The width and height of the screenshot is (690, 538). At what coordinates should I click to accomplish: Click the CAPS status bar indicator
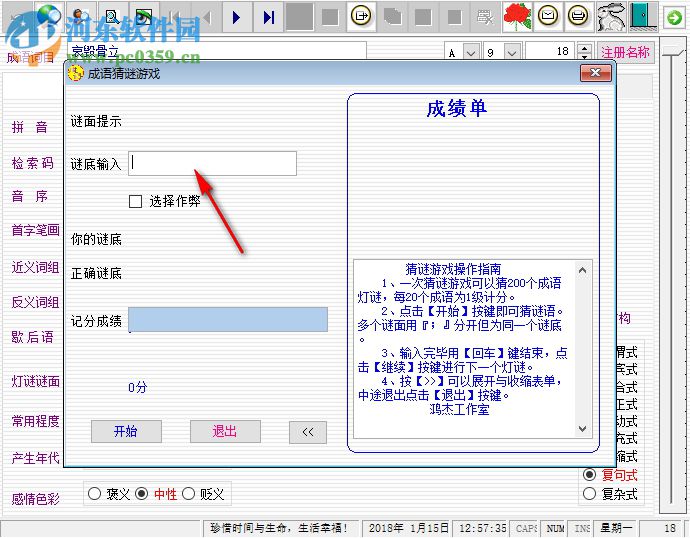click(x=525, y=528)
